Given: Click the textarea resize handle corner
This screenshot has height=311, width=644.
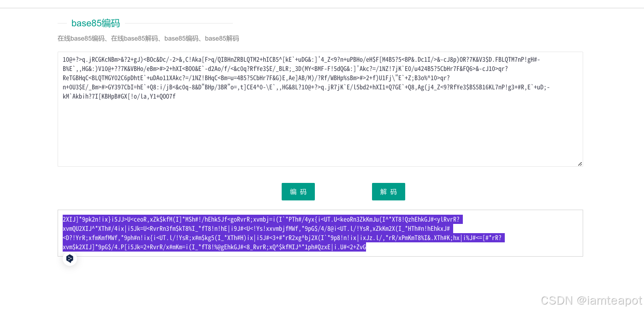Looking at the screenshot, I should (x=580, y=164).
